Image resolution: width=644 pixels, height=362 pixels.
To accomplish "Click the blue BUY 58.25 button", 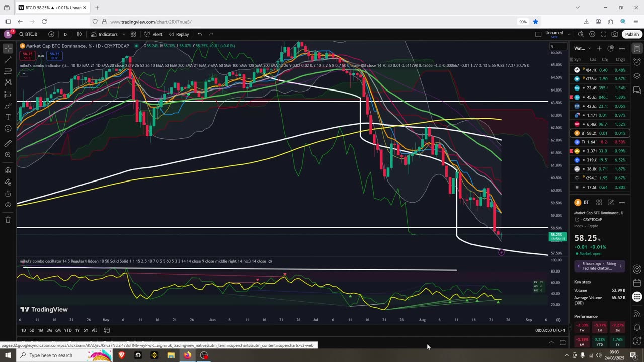I will coord(54,55).
